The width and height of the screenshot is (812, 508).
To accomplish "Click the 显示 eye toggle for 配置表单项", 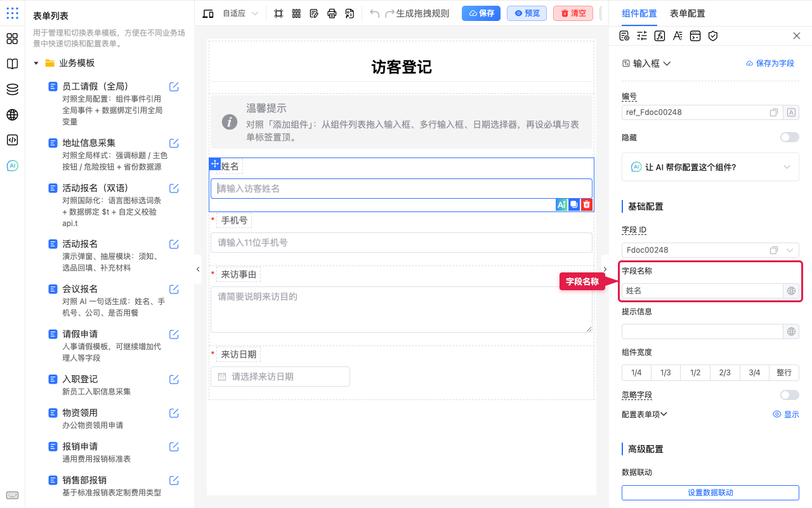I will (785, 414).
